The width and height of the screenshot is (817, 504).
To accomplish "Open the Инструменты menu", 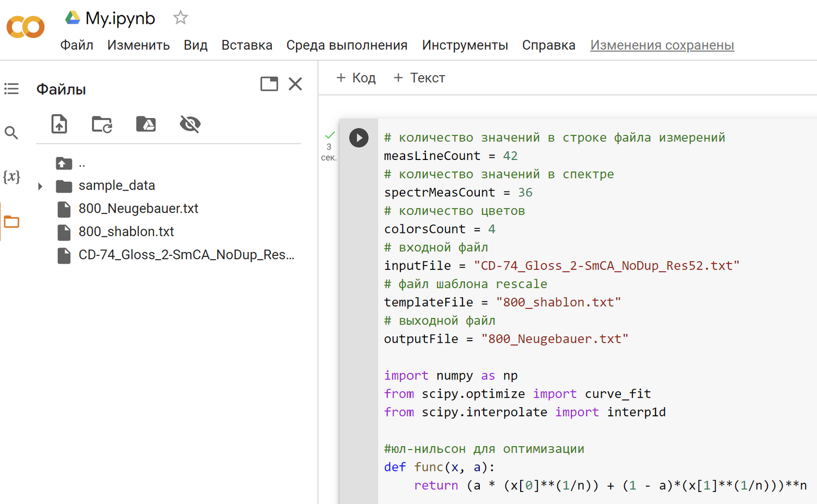I will pos(465,45).
